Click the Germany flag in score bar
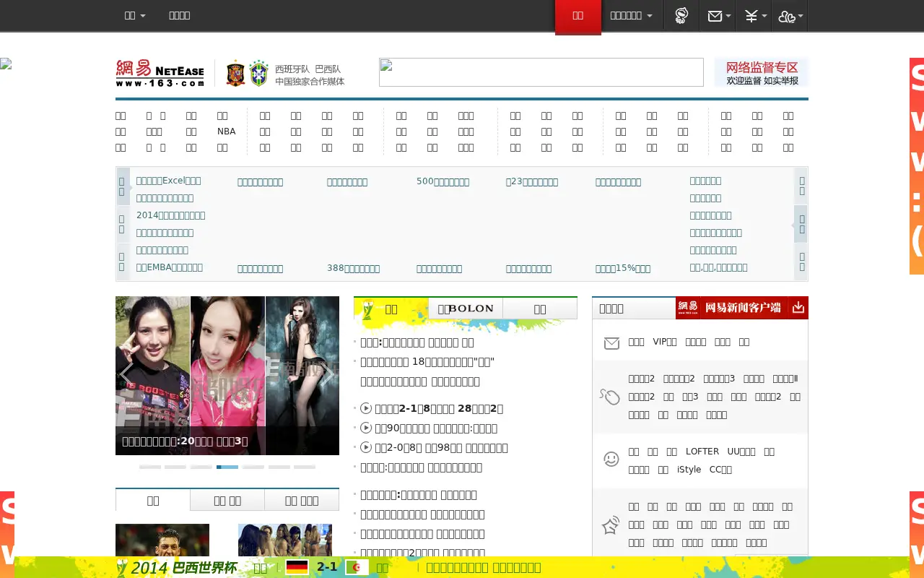 pos(297,567)
